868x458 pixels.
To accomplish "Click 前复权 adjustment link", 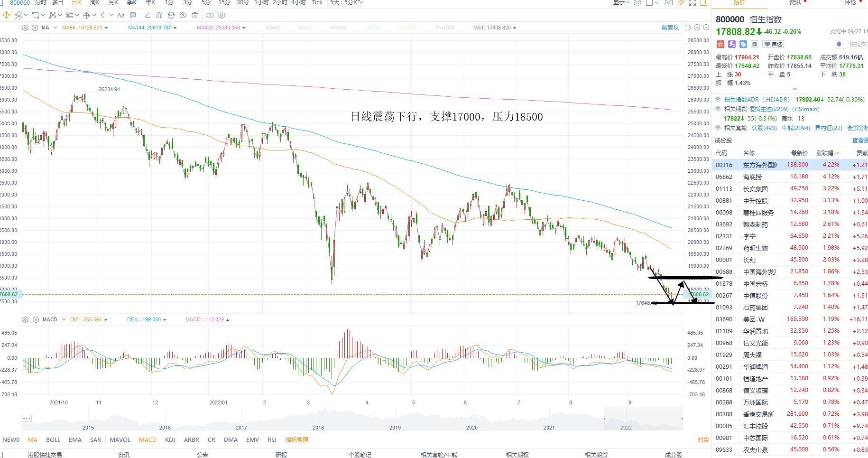I will click(x=670, y=28).
